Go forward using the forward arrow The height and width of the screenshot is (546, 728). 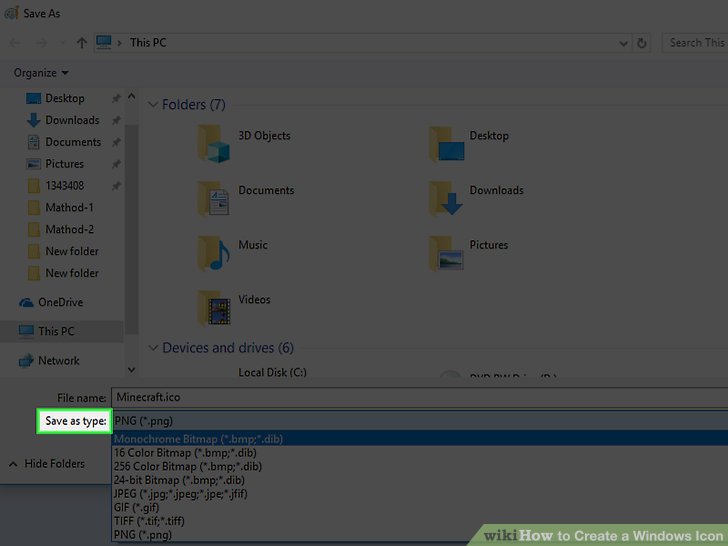click(41, 43)
